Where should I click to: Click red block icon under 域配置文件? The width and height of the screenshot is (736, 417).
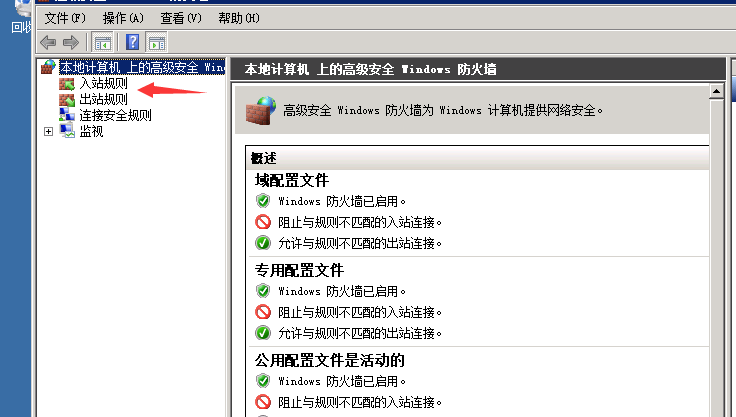tap(263, 222)
